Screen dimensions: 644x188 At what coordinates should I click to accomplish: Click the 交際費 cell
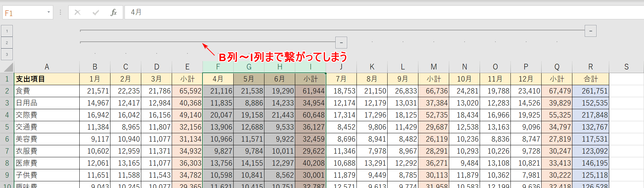(x=47, y=115)
